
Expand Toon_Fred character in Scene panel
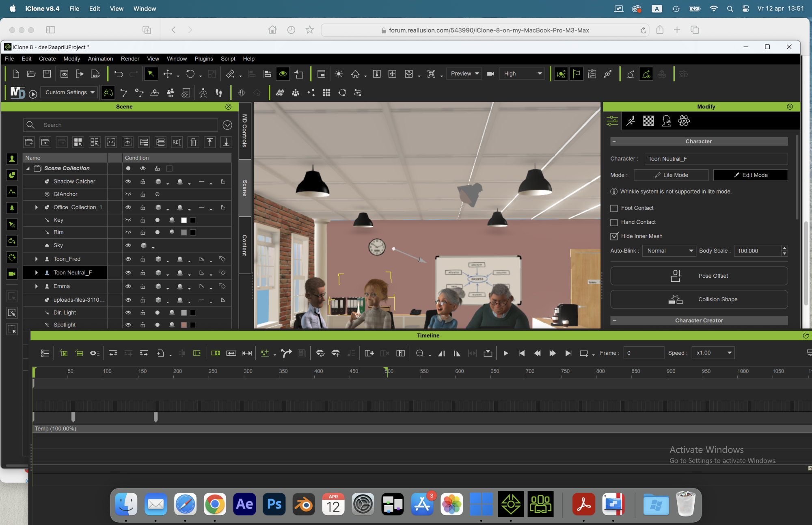[35, 259]
